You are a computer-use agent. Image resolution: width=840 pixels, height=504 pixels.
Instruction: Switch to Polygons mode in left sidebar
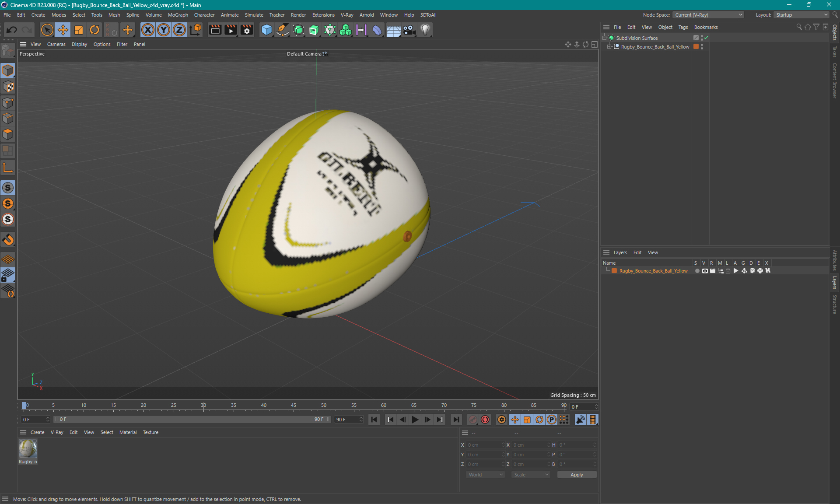pos(8,134)
